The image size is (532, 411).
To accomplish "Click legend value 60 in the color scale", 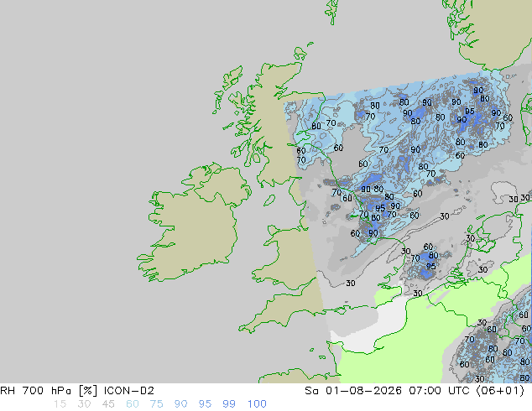I will click(x=133, y=404).
